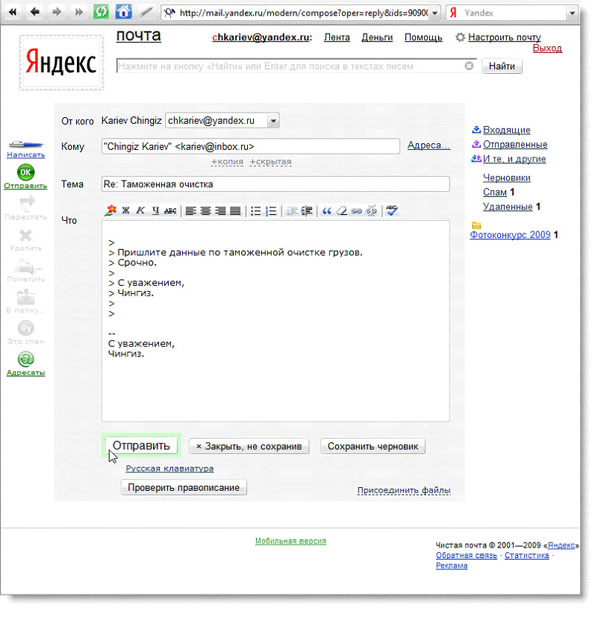Justify text in editor toolbar

point(235,211)
